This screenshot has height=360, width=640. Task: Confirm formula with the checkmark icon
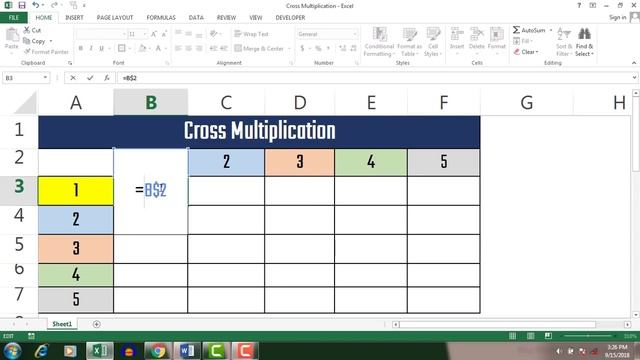click(90, 78)
